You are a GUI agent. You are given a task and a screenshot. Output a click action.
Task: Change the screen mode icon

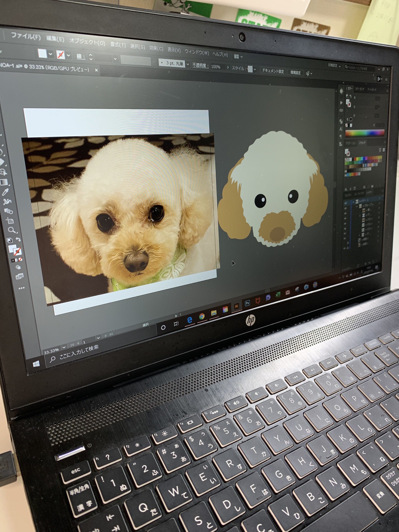[19, 276]
